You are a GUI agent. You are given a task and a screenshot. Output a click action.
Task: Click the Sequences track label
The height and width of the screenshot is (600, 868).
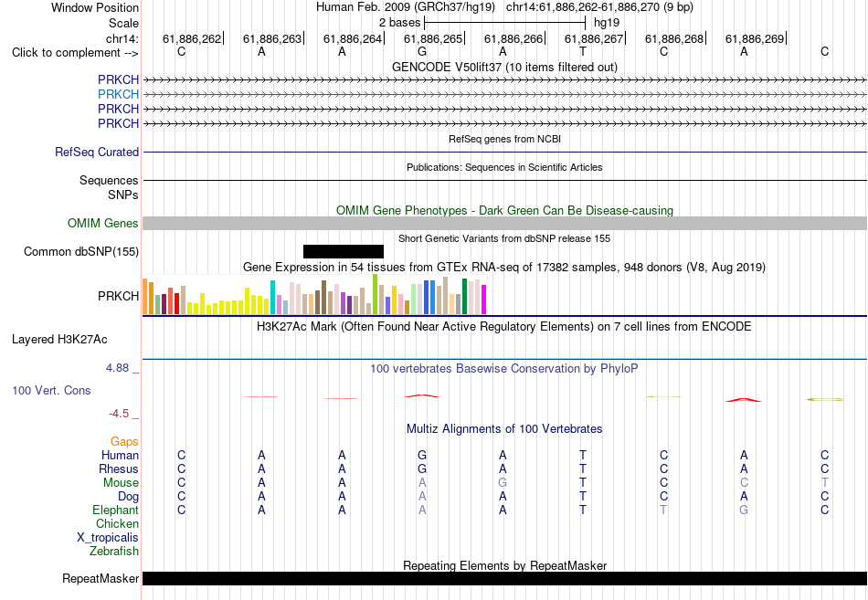tap(109, 181)
